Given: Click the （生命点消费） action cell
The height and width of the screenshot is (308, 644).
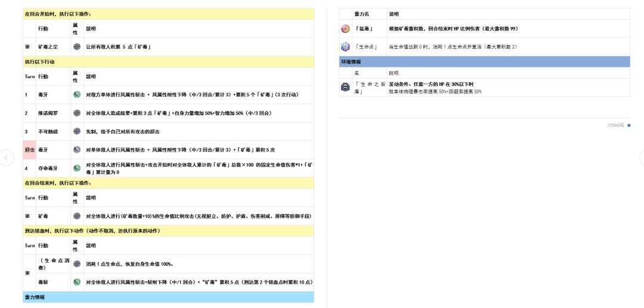Looking at the screenshot, I should coord(54,264).
